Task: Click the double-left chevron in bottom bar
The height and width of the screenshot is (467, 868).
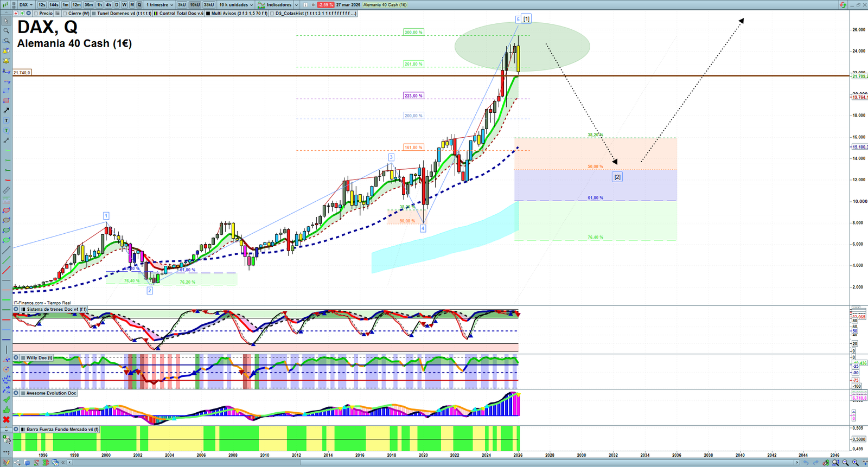Action: (63, 463)
